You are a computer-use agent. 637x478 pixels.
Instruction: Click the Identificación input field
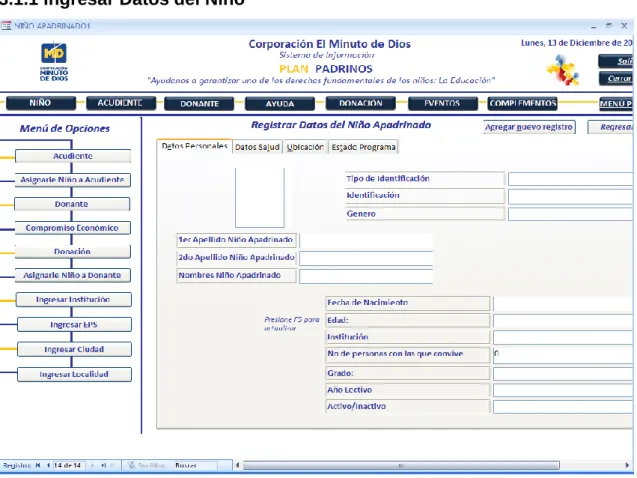click(x=570, y=197)
